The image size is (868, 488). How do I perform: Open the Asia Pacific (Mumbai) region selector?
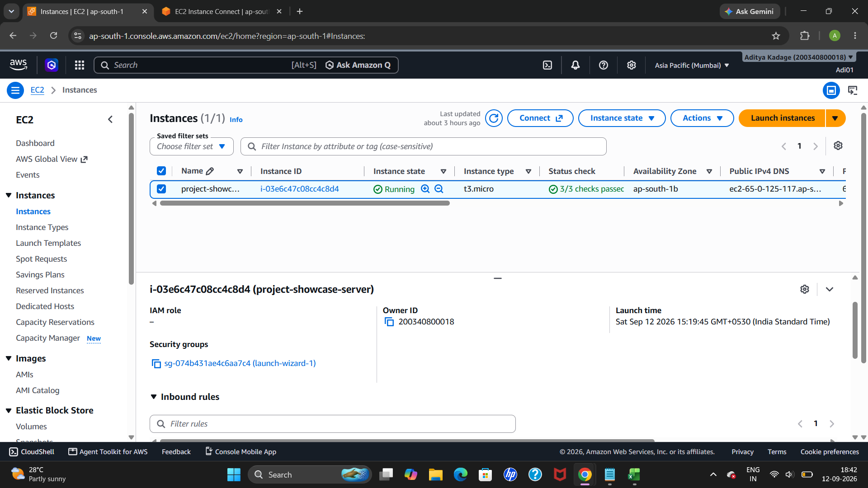692,65
